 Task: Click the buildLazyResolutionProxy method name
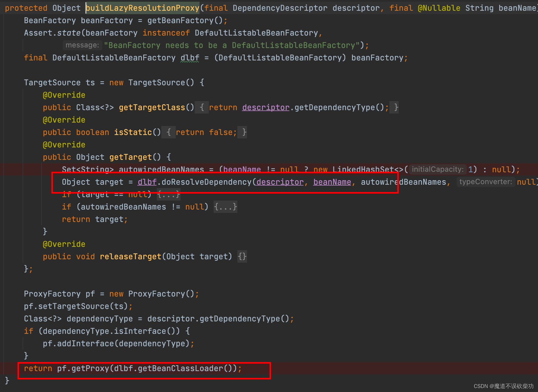(143, 8)
